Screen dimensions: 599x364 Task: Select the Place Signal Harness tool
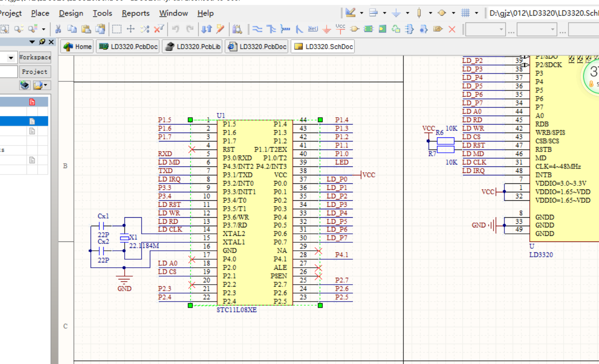click(285, 29)
